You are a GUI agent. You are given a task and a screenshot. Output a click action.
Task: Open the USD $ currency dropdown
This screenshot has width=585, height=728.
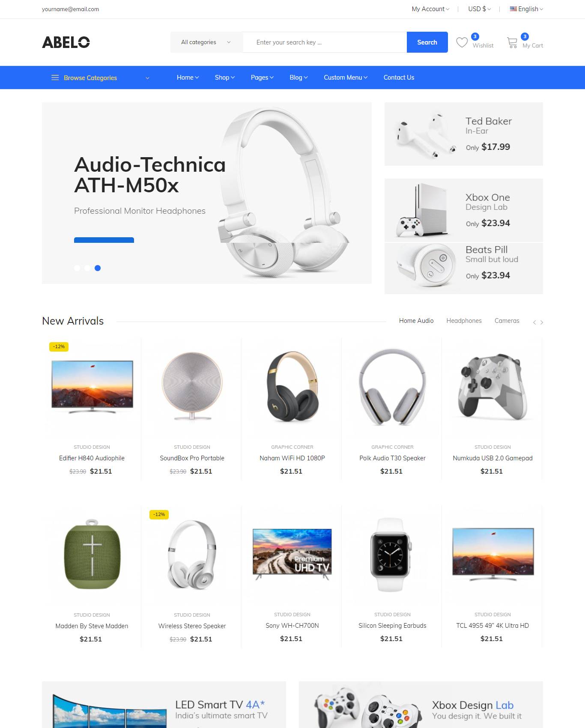479,9
